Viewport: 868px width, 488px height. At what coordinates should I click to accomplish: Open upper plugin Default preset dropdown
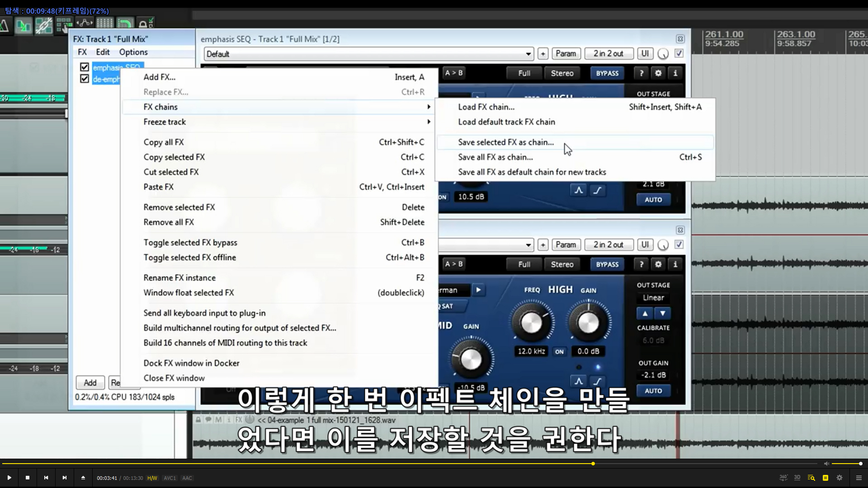[x=368, y=54]
